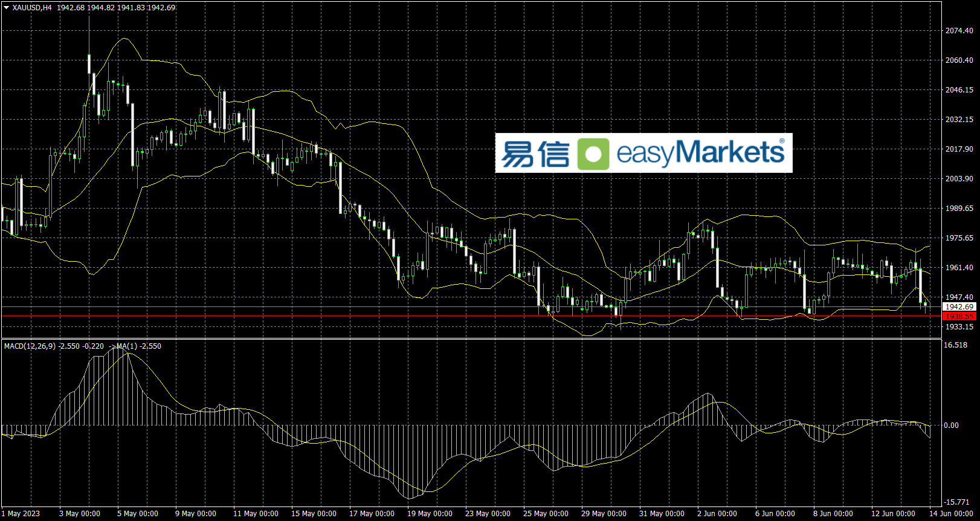Click the 12 Jun 00:00 date label
Image resolution: width=980 pixels, height=521 pixels.
pos(893,514)
